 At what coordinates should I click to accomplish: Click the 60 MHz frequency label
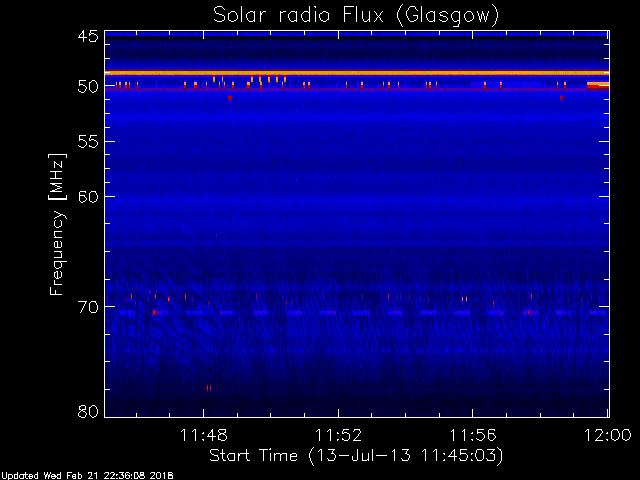[x=88, y=197]
